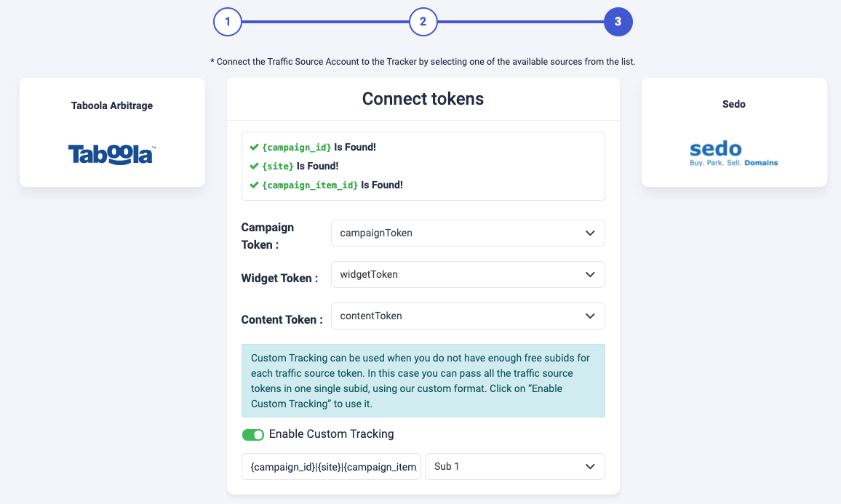
Task: Select step 1 in the progress indicator
Action: pyautogui.click(x=228, y=22)
